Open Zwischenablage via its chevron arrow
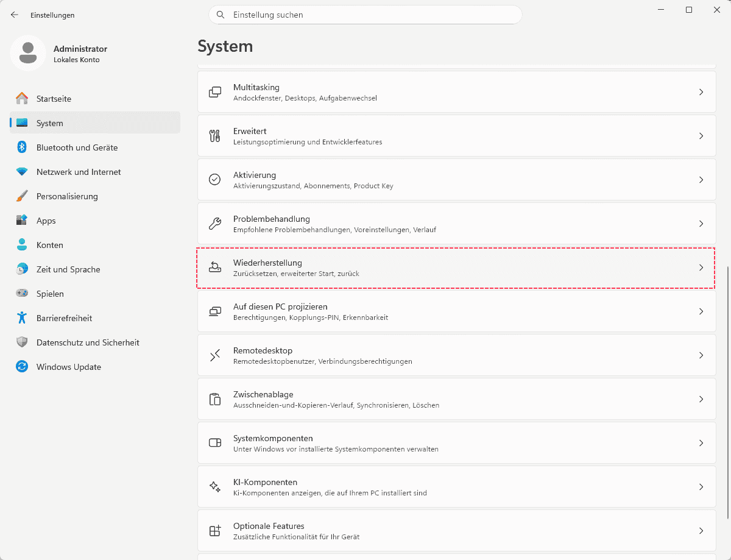Screen dimensions: 731x560 701,399
